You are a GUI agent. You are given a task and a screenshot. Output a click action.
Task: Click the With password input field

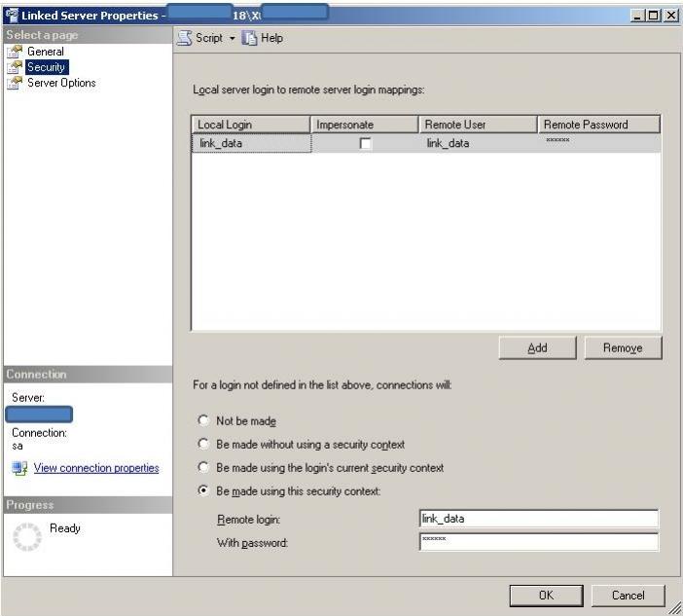click(x=539, y=542)
